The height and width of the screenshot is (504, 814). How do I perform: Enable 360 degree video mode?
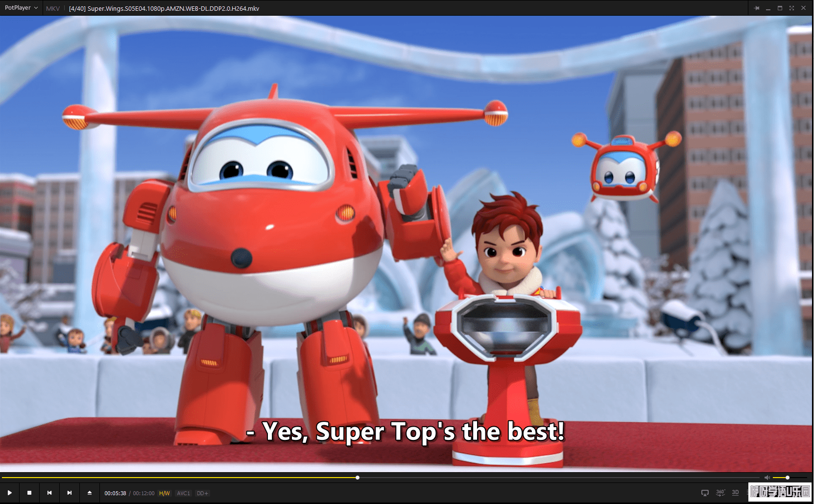pos(720,493)
